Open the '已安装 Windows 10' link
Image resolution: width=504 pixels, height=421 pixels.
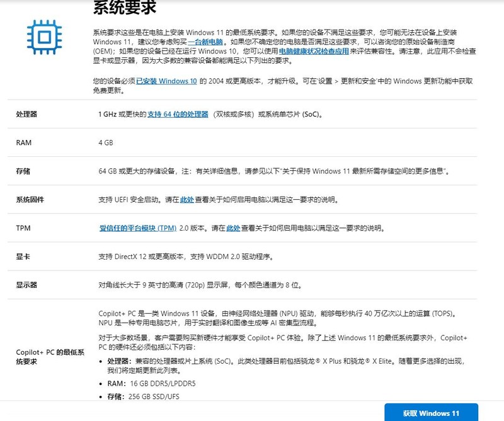coord(166,81)
